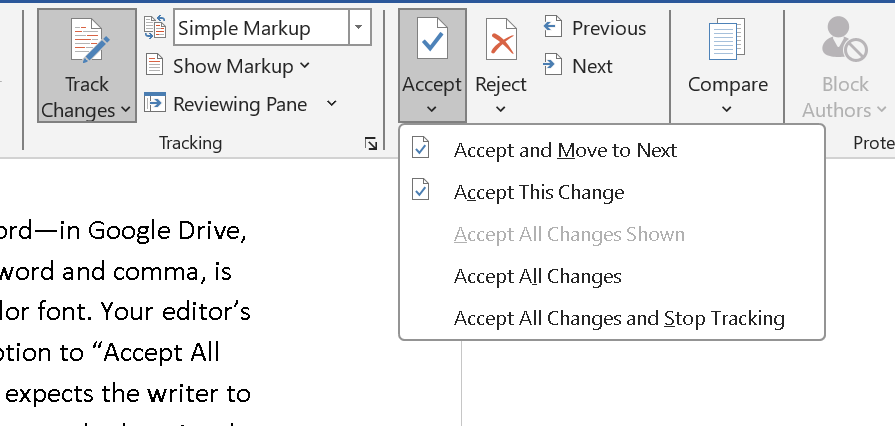Choose Accept This Change
This screenshot has width=895, height=426.
[x=538, y=192]
